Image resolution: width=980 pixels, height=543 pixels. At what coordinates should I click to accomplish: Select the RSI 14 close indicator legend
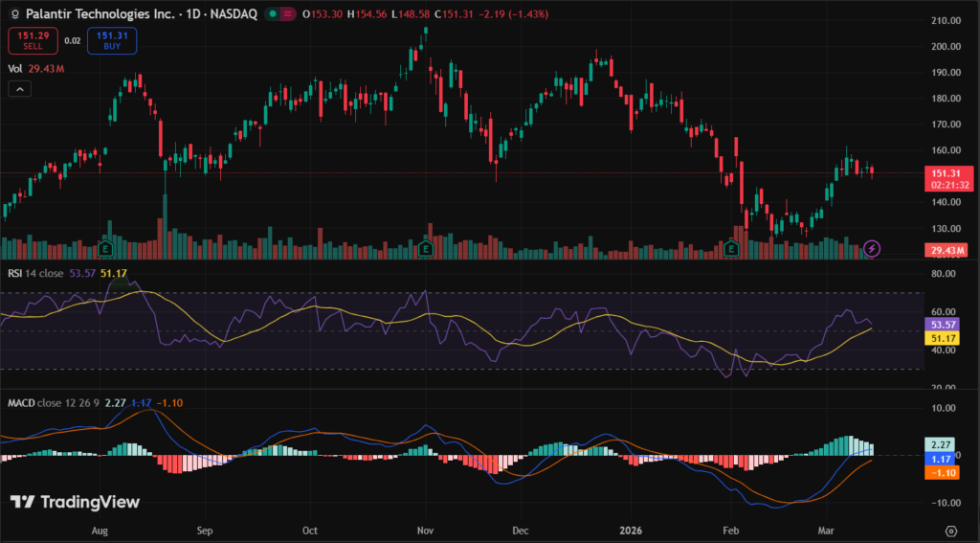click(36, 273)
